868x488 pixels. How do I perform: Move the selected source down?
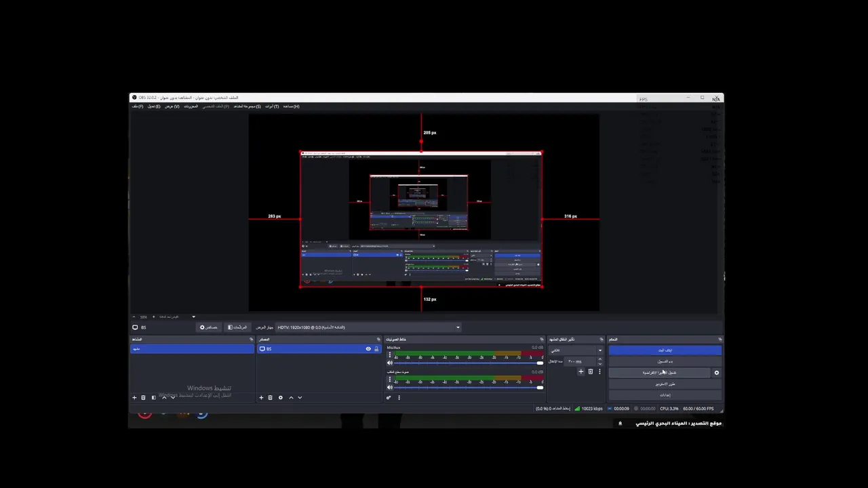(300, 398)
